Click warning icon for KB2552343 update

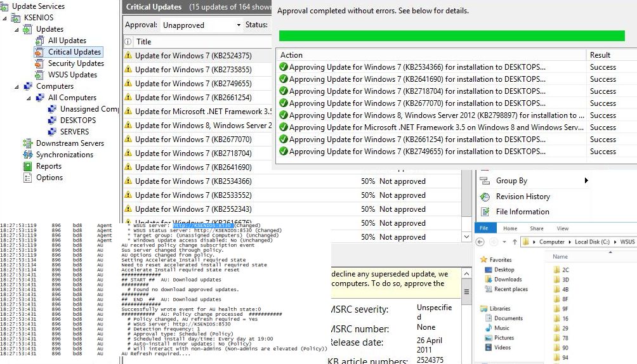click(128, 209)
